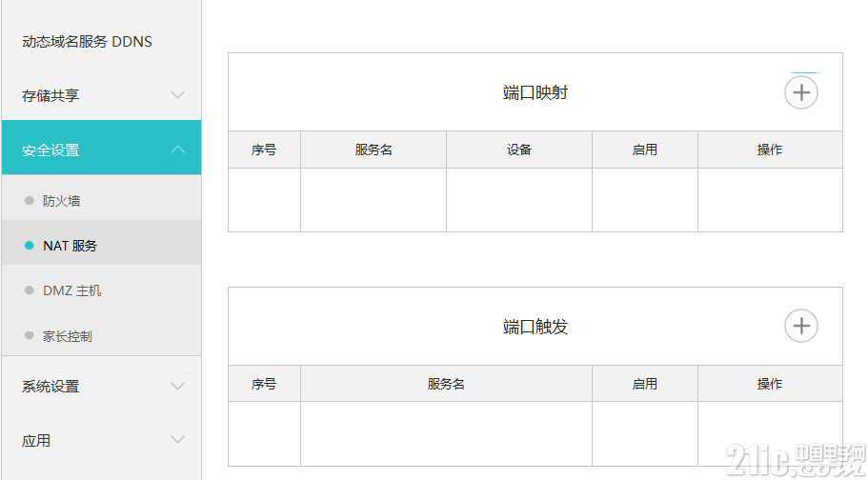This screenshot has width=868, height=480.
Task: Click the 设备 column header
Action: click(x=519, y=150)
